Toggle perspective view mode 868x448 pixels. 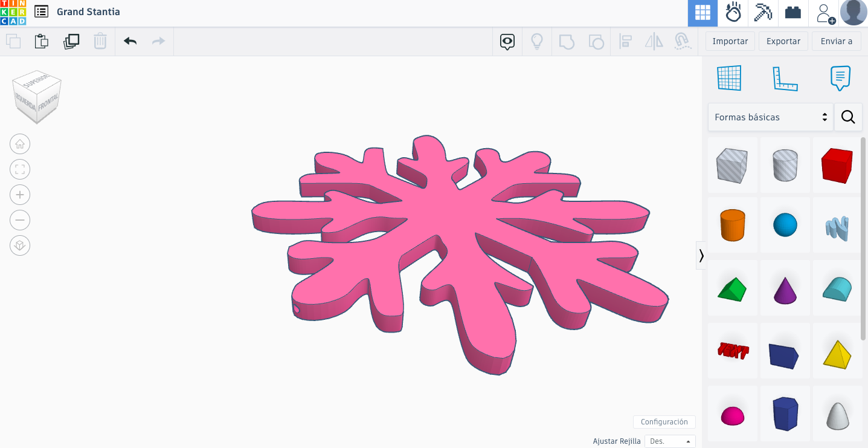(x=20, y=245)
